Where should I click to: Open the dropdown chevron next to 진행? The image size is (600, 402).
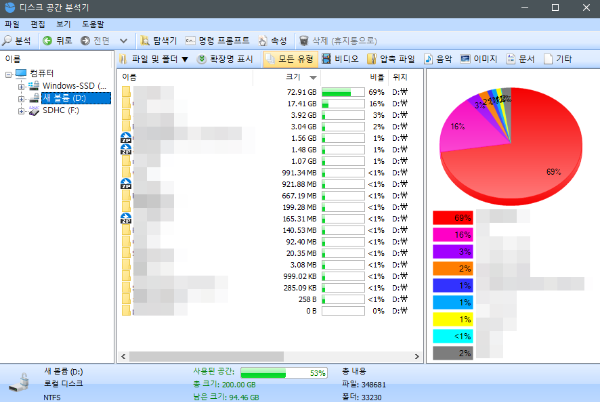[123, 41]
